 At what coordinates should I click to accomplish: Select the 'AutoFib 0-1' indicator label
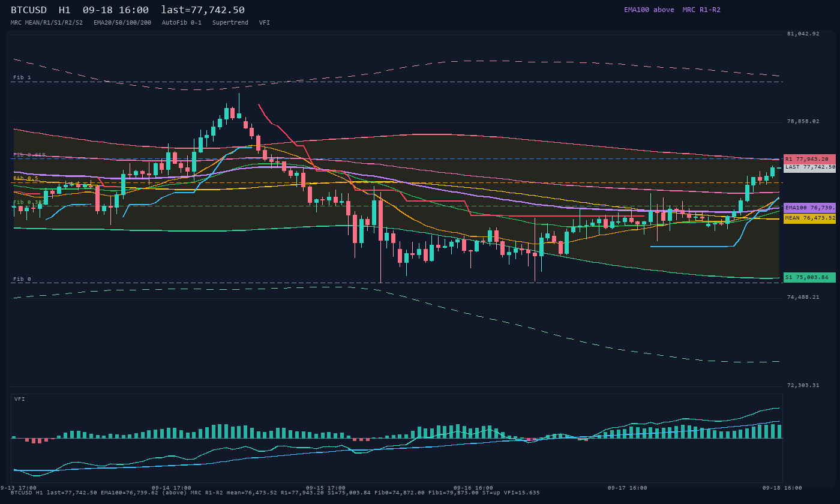182,23
